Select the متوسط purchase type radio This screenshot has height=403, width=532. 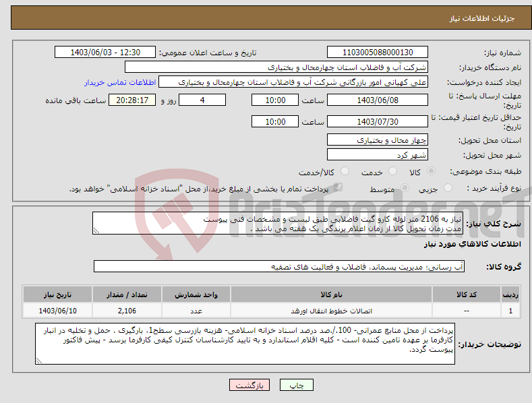point(405,187)
